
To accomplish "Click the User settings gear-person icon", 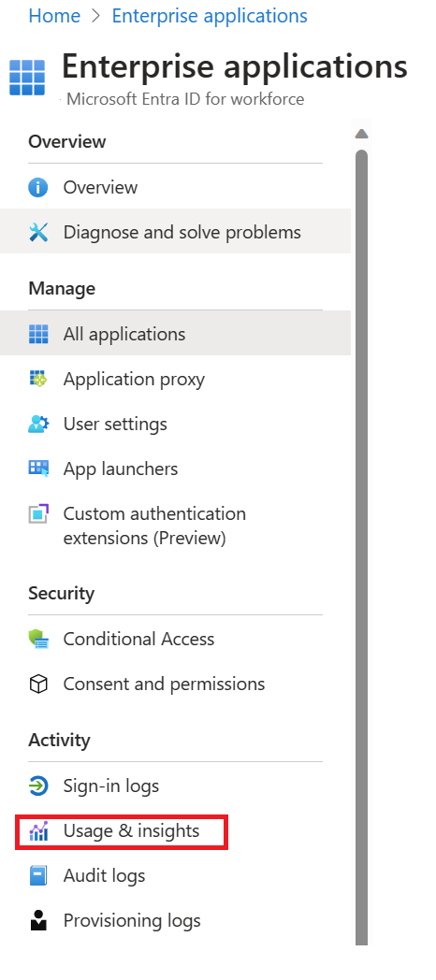I will (38, 424).
